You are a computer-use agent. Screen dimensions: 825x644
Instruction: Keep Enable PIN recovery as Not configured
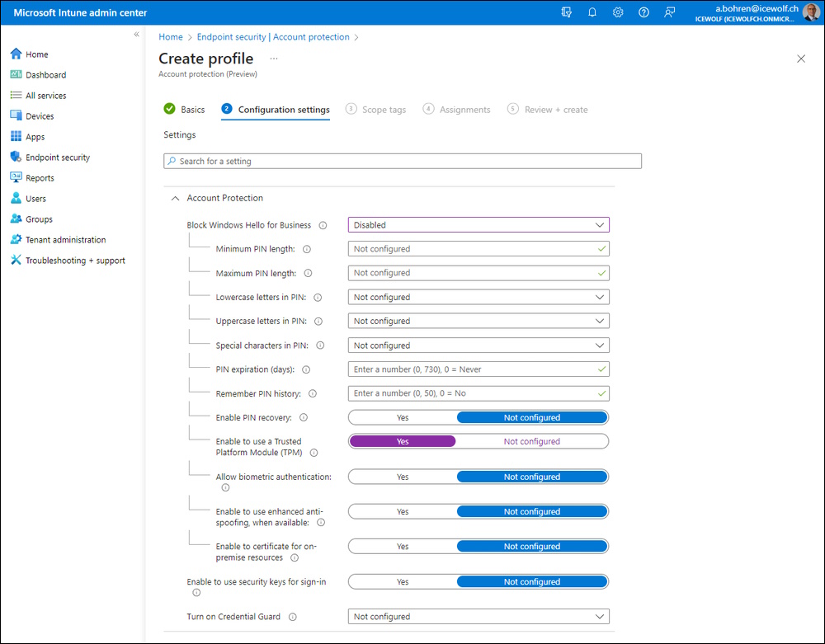pyautogui.click(x=532, y=417)
